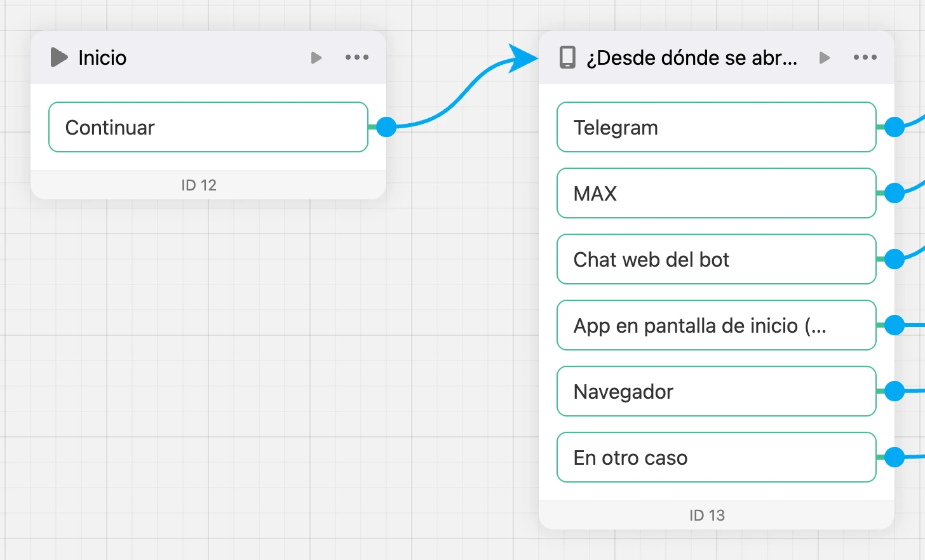The image size is (925, 560).
Task: Select the Chat web del bot option
Action: coord(717,259)
